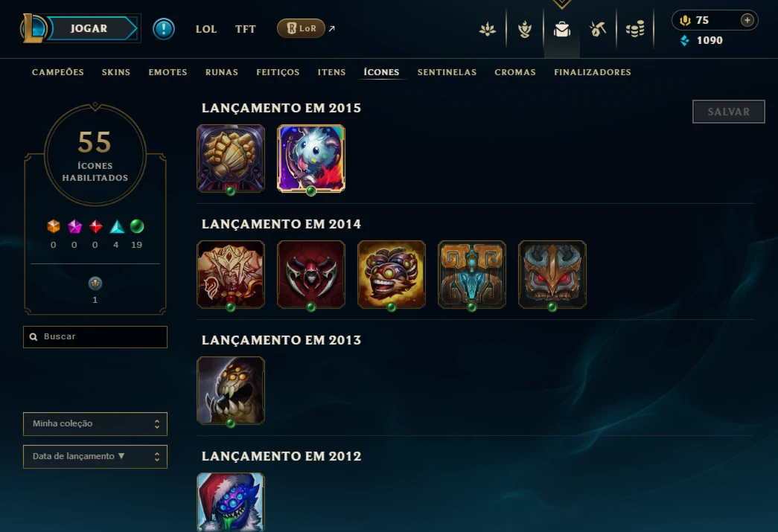
Task: Click the League of Legends logo icon
Action: pyautogui.click(x=34, y=28)
